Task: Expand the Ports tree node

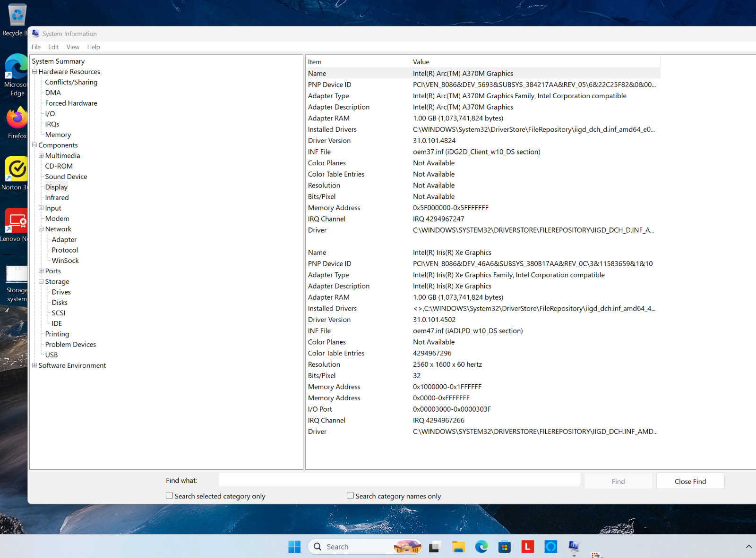Action: [41, 271]
